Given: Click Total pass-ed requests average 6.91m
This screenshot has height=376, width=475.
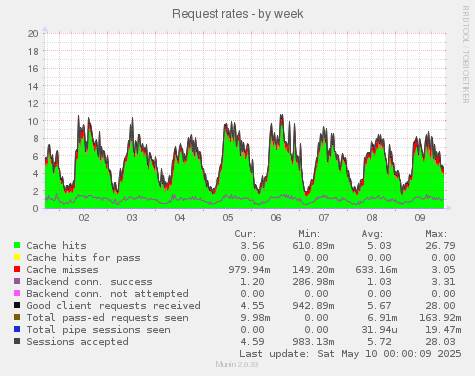Looking at the screenshot, I should tap(382, 318).
